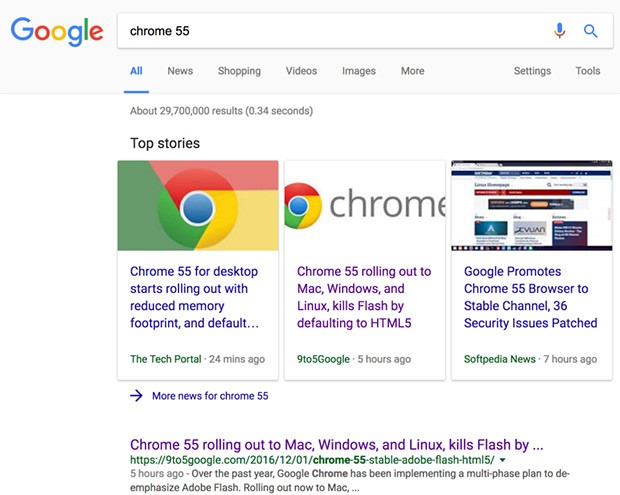Select the All results tab
This screenshot has width=620, height=495.
pyautogui.click(x=136, y=71)
